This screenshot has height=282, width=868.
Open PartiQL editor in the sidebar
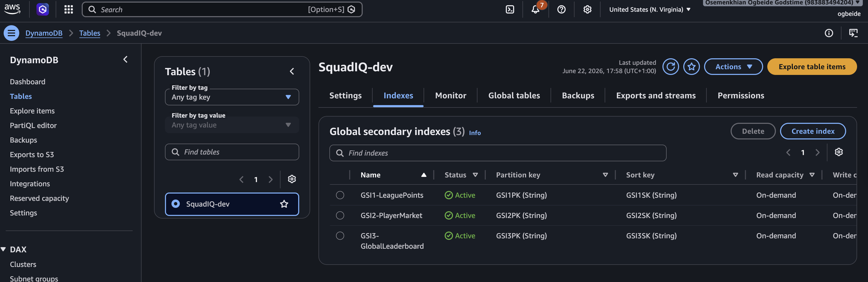33,126
